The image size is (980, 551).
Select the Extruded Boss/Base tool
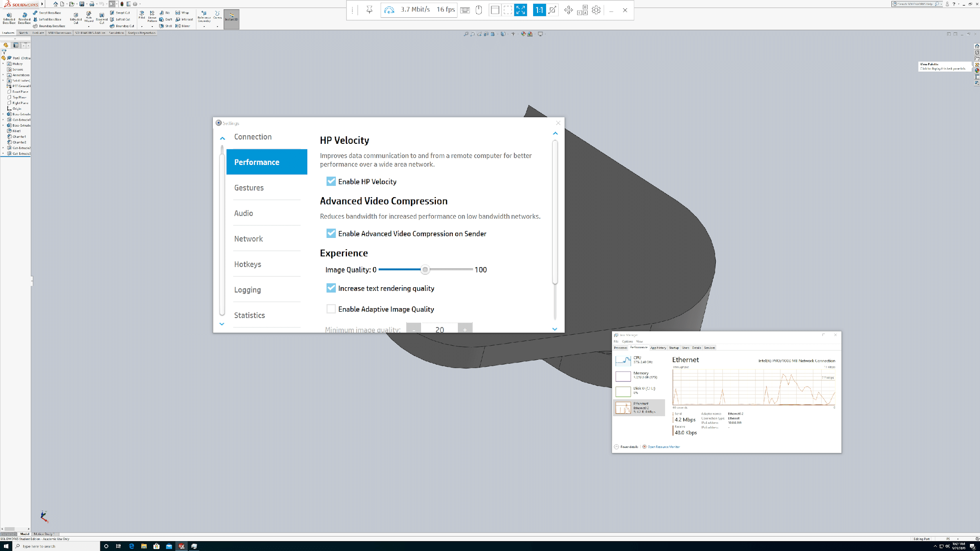click(9, 18)
